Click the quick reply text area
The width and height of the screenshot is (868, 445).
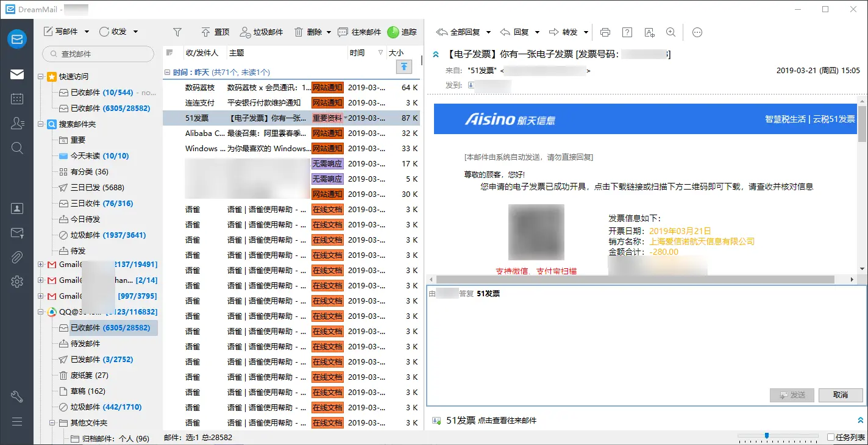point(646,341)
